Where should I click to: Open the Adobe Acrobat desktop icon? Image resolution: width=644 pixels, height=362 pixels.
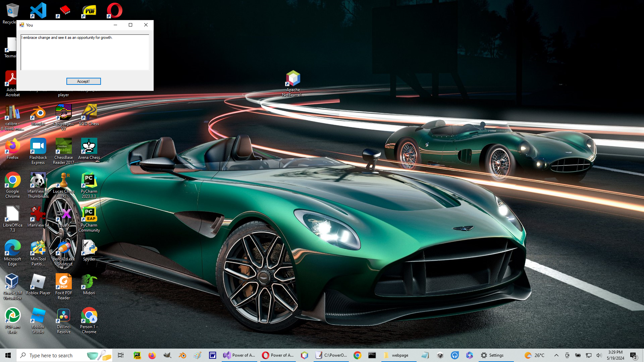pos(12,84)
